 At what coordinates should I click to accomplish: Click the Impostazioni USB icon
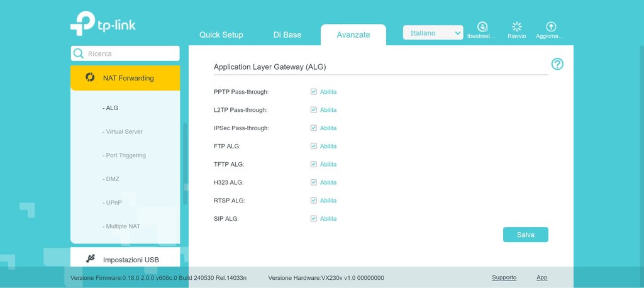tap(90, 259)
